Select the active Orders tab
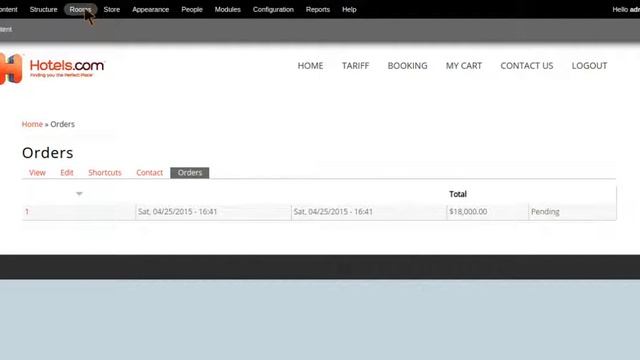 click(190, 173)
